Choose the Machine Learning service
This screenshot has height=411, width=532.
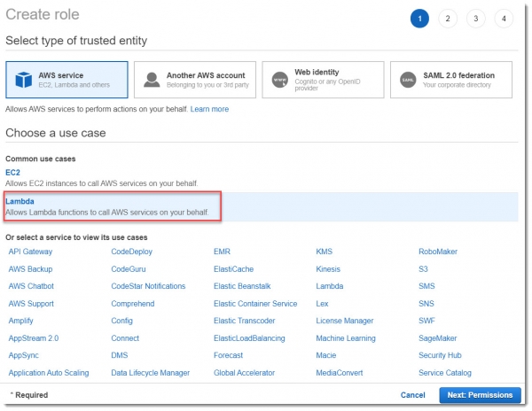[x=346, y=338]
